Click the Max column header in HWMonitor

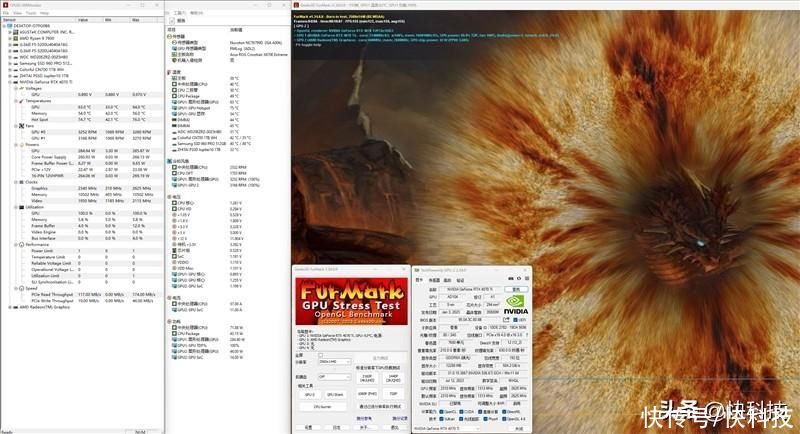coord(144,20)
